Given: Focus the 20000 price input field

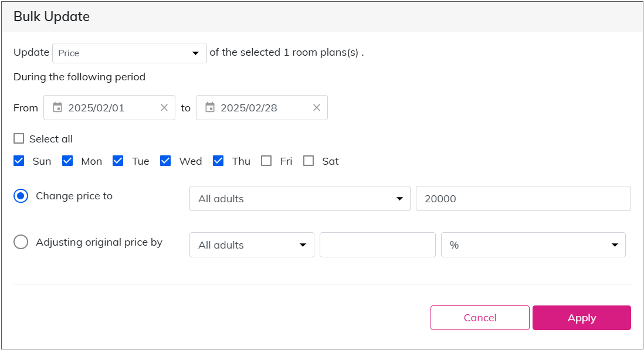Looking at the screenshot, I should point(523,199).
